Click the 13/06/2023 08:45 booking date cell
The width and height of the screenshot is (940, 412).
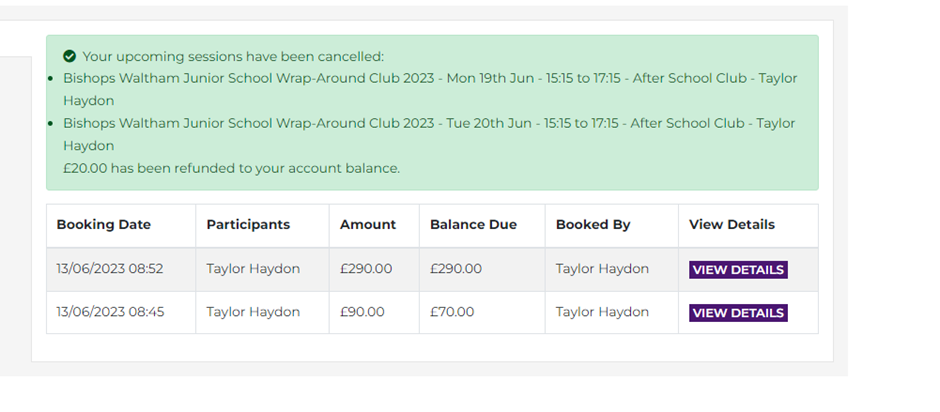click(x=110, y=312)
